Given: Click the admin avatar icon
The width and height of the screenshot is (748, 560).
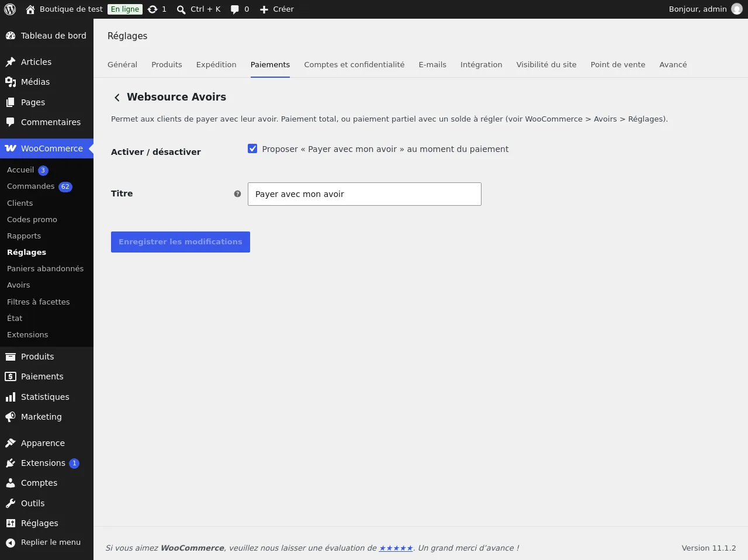Looking at the screenshot, I should coord(737,9).
